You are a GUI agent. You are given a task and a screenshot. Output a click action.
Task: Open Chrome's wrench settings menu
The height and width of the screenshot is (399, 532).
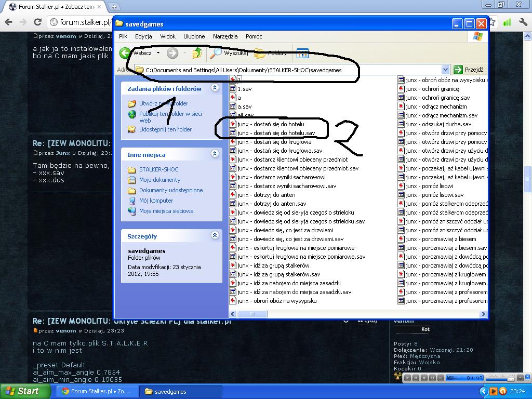point(523,22)
